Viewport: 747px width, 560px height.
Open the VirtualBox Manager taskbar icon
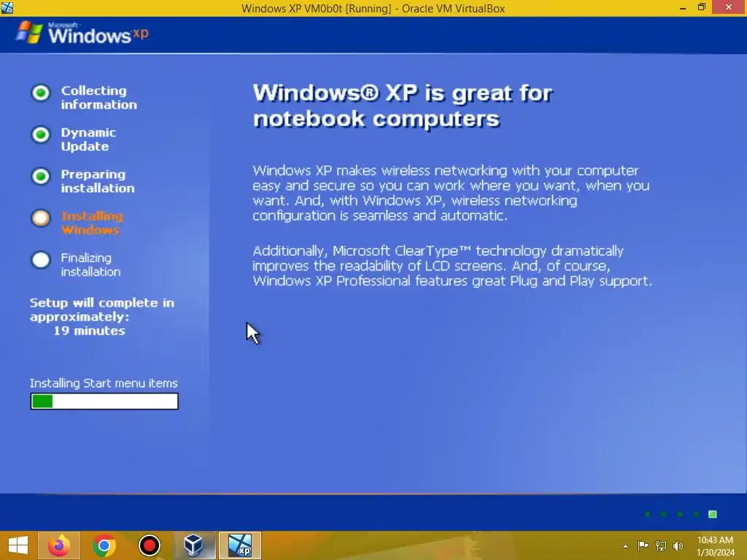click(194, 545)
